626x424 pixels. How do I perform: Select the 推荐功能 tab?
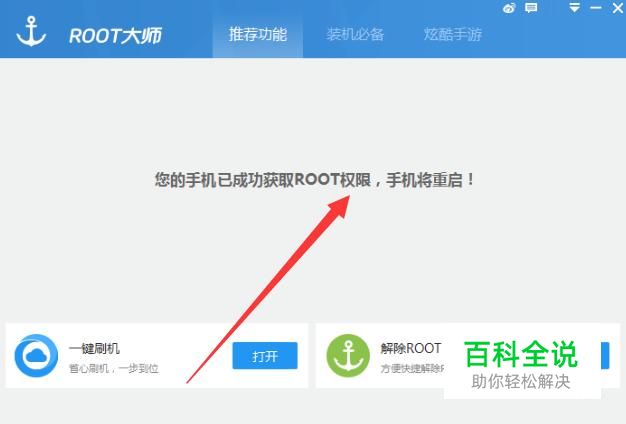(258, 35)
